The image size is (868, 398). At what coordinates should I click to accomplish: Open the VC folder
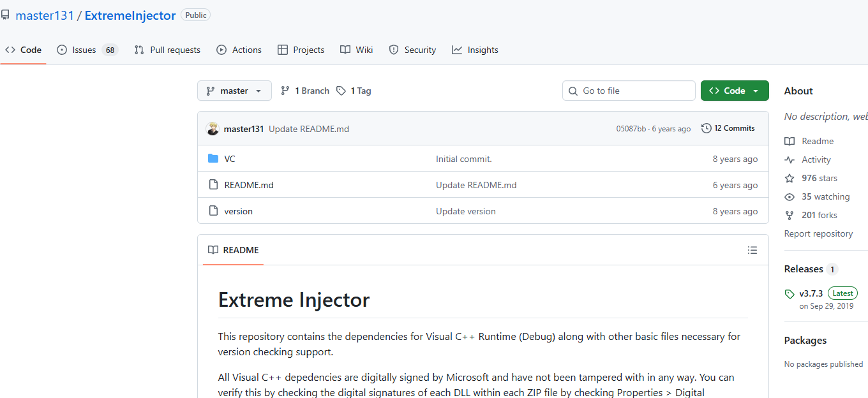click(x=230, y=158)
